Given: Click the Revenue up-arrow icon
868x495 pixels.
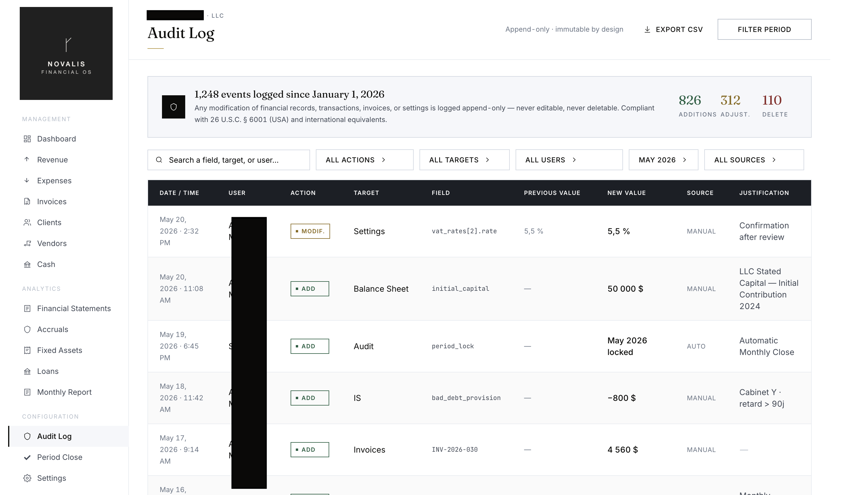Looking at the screenshot, I should pyautogui.click(x=27, y=159).
